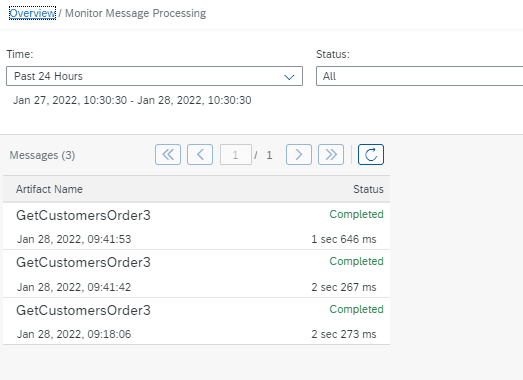Click the date range text below Time
This screenshot has width=523, height=380.
(x=132, y=100)
